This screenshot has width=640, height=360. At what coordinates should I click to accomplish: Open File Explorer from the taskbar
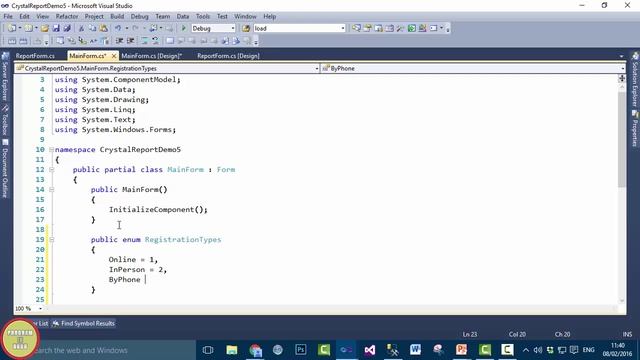(x=232, y=350)
